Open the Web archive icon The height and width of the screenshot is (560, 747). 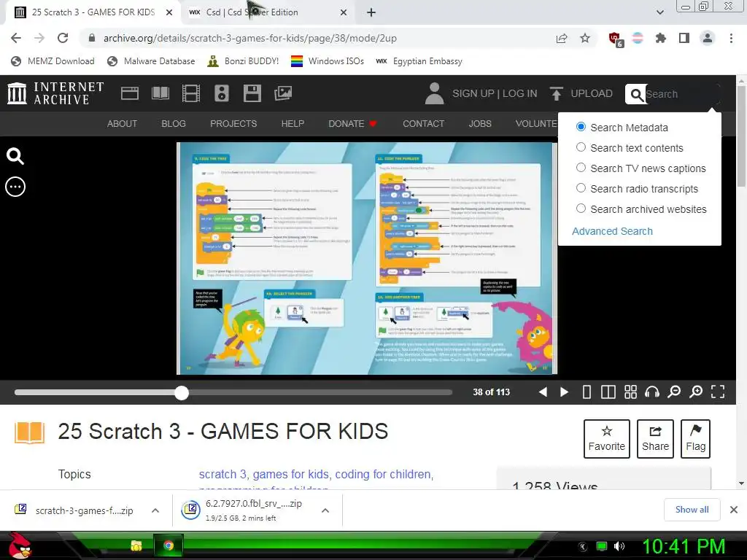pyautogui.click(x=130, y=93)
